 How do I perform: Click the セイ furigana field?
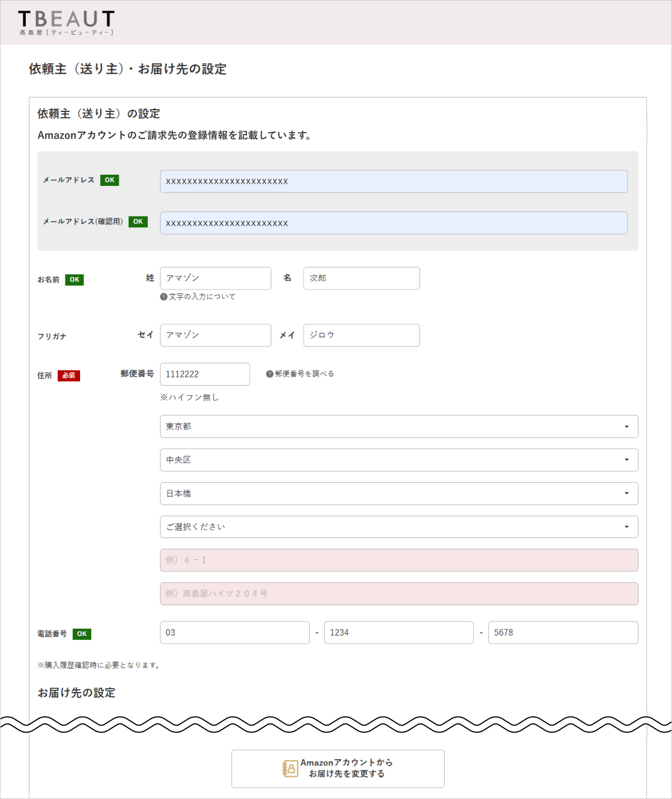click(216, 335)
